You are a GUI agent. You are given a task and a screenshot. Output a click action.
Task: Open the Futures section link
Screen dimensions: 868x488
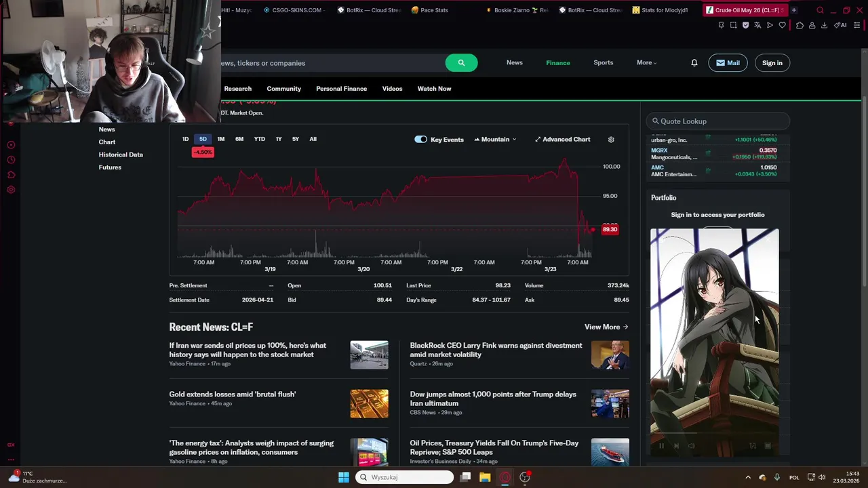click(110, 167)
